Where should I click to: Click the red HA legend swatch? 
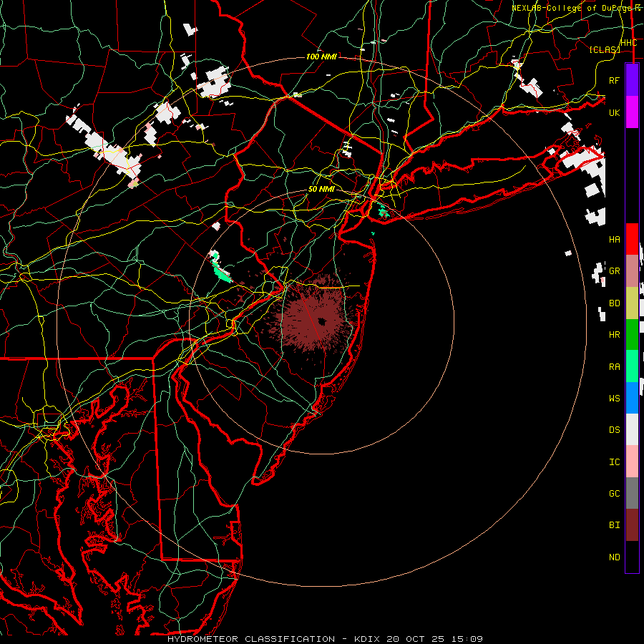[632, 239]
